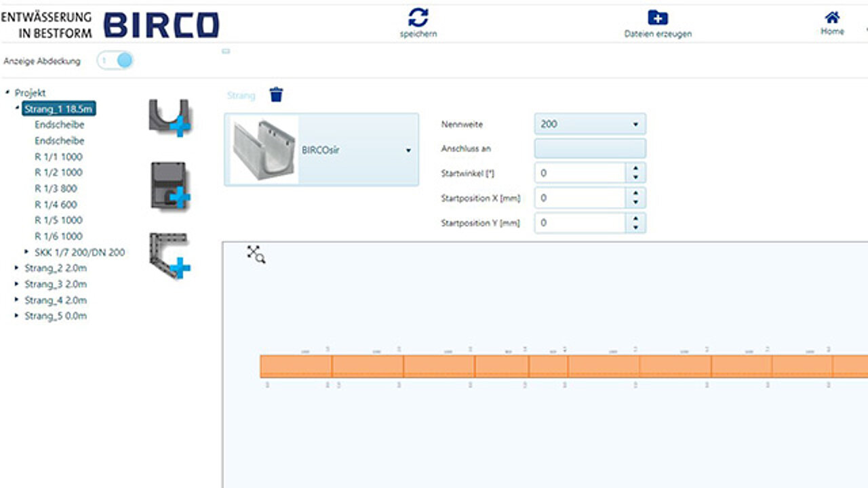Increase Startwinkel with up arrow

[635, 168]
